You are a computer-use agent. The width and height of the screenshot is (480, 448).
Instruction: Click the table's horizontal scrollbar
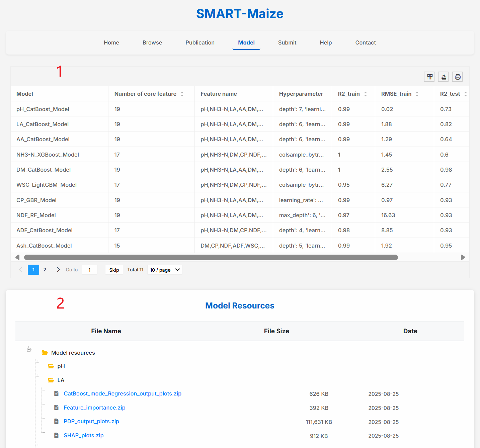pyautogui.click(x=211, y=257)
